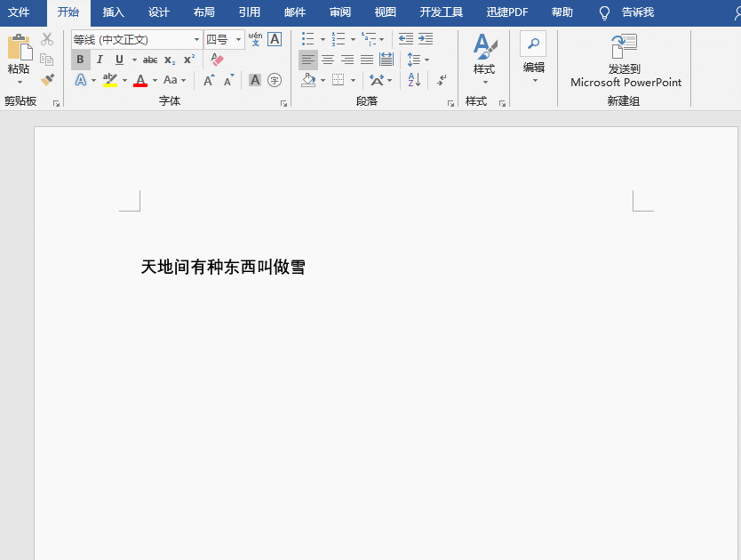Screen dimensions: 741x560
Task: Toggle bold formatting
Action: (x=81, y=60)
